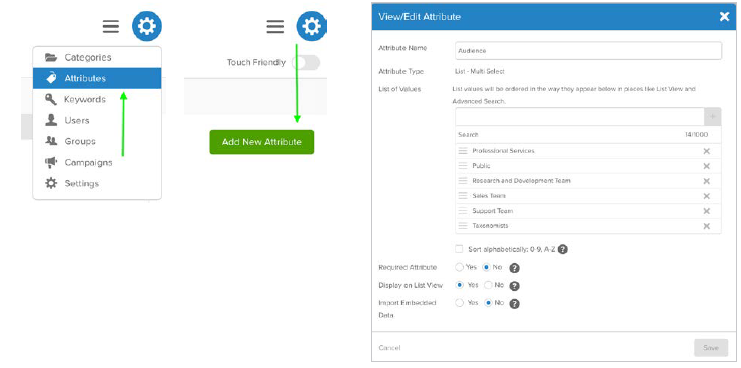Click the gear icon above Touch Friendly
Image resolution: width=741 pixels, height=368 pixels.
point(311,26)
